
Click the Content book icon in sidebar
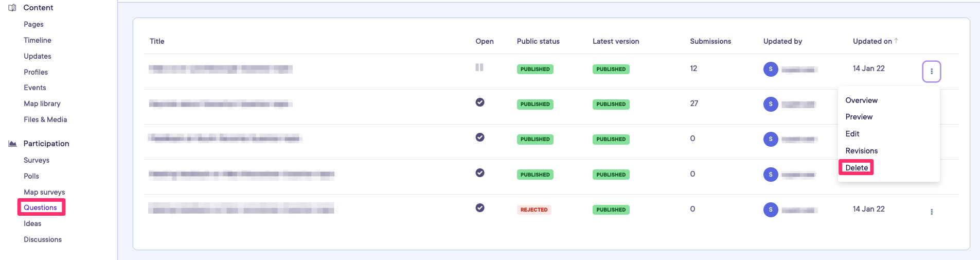point(12,8)
